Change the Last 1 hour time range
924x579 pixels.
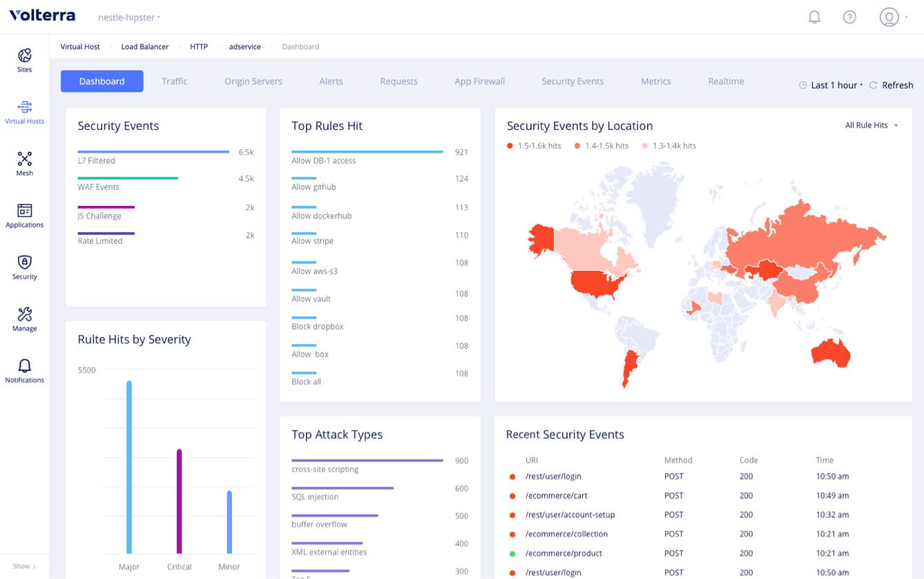pyautogui.click(x=834, y=85)
